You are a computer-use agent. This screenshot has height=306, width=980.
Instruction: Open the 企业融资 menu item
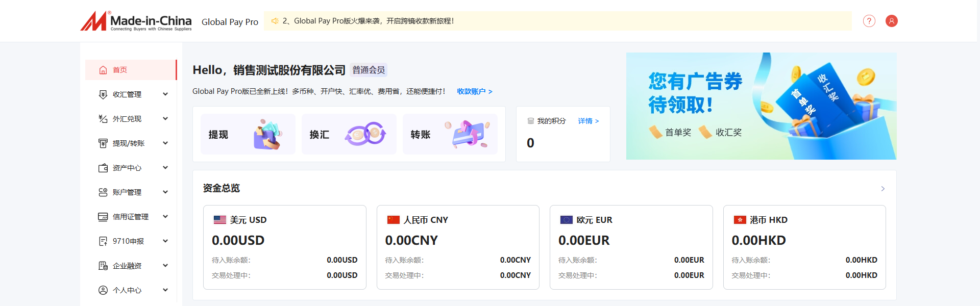pos(127,266)
